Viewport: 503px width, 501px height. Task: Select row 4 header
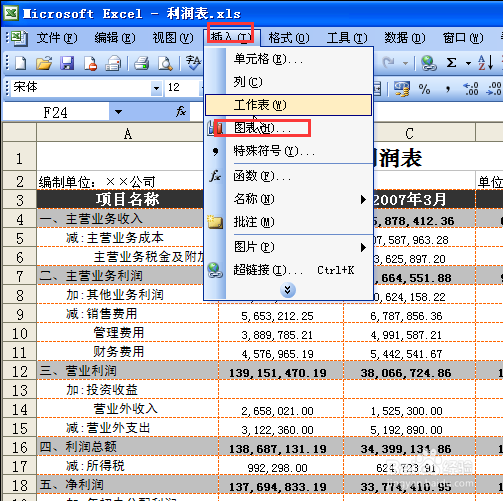pos(19,219)
